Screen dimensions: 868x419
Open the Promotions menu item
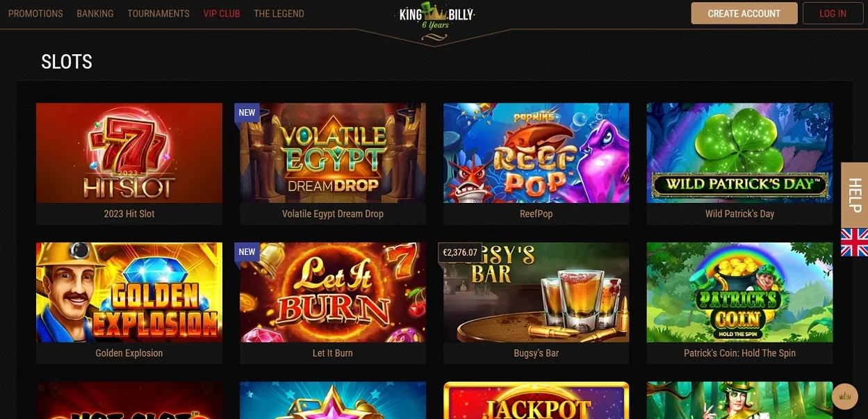coord(35,13)
